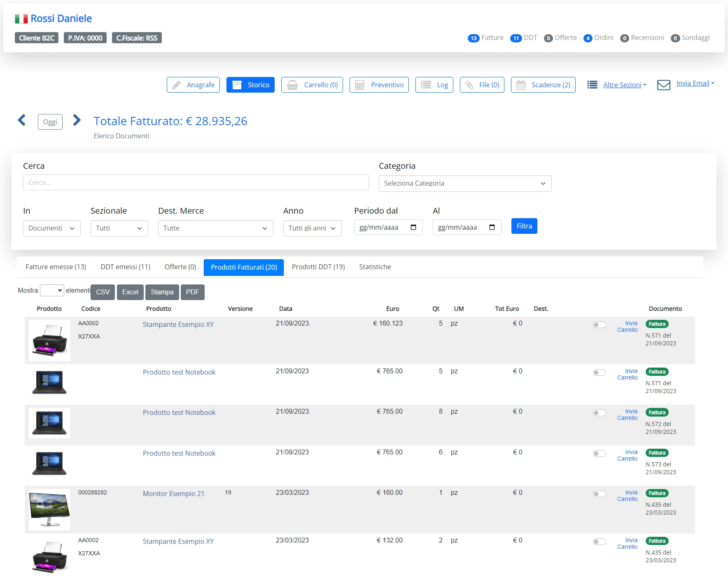Image resolution: width=728 pixels, height=580 pixels.
Task: Expand the Altre Sezioni menu
Action: 624,85
